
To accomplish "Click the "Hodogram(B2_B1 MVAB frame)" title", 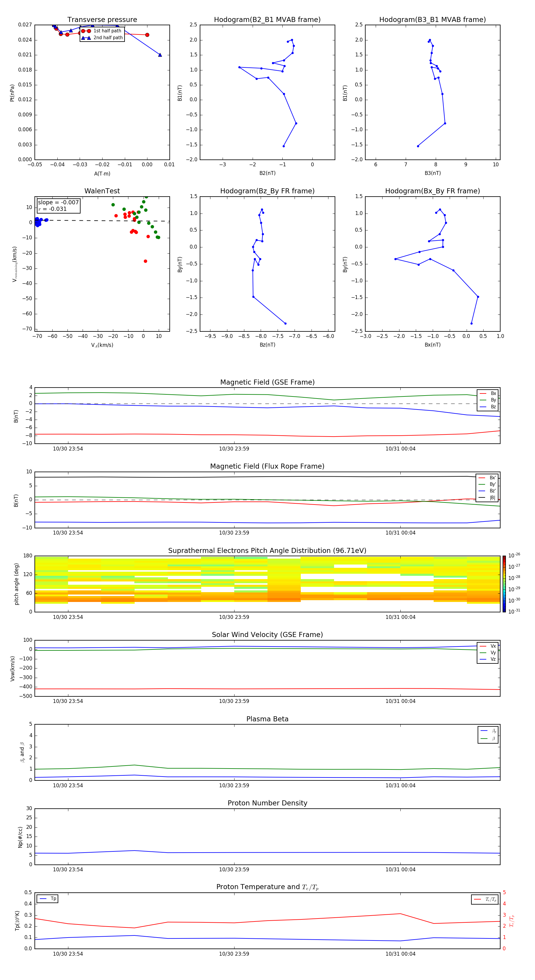I will click(x=267, y=20).
